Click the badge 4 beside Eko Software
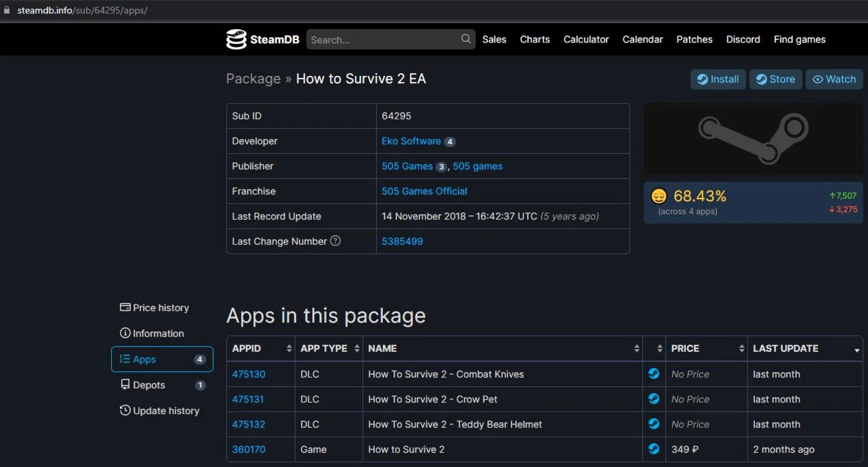Image resolution: width=868 pixels, height=467 pixels. (x=450, y=142)
